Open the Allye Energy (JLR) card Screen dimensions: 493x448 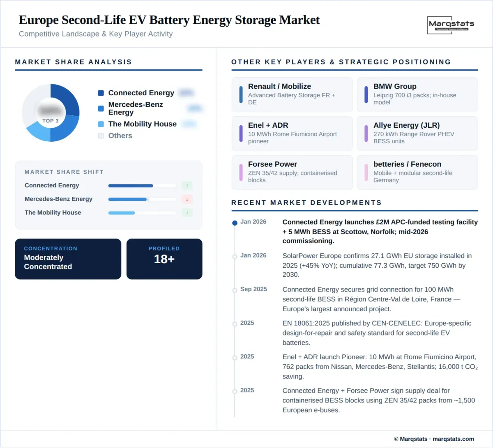click(x=417, y=133)
